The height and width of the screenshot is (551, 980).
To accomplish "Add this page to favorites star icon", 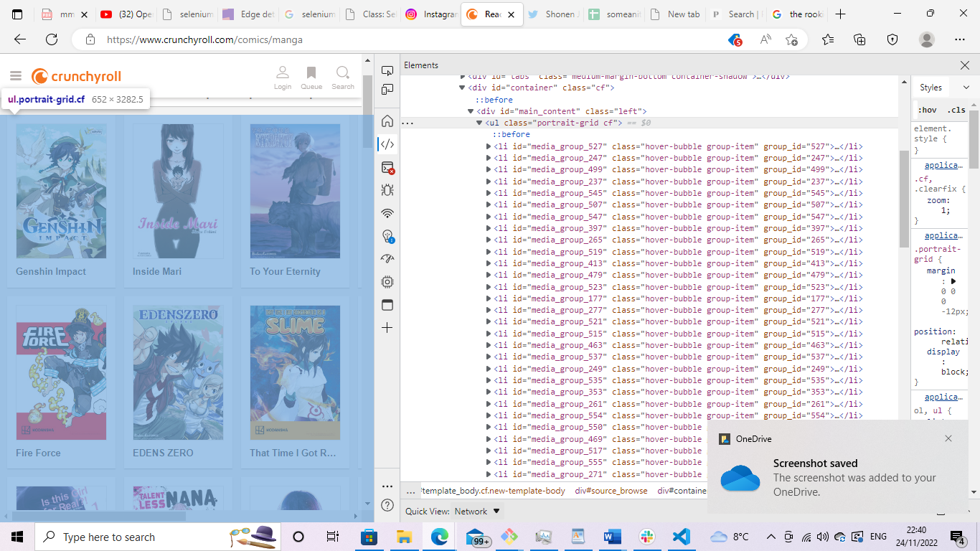I will 791,39.
